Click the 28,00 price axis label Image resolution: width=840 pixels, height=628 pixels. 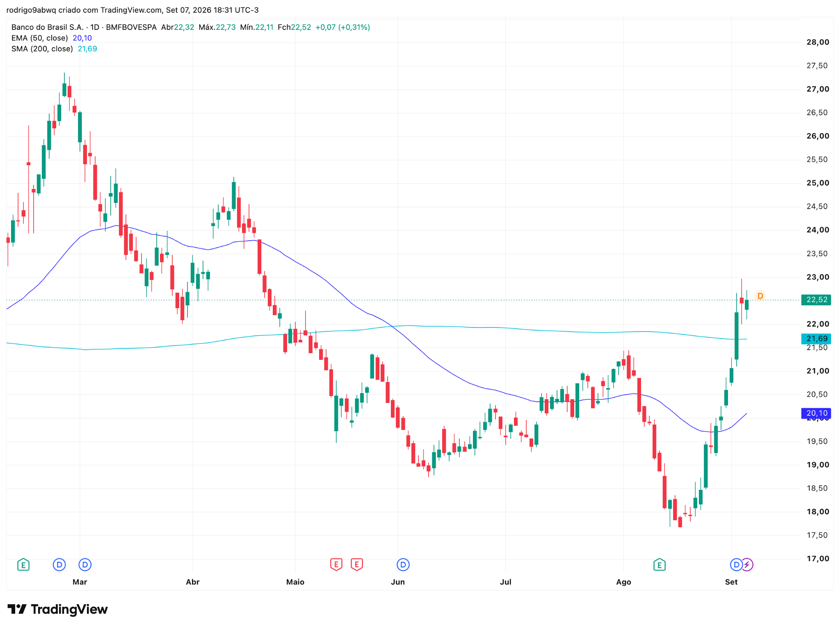[818, 42]
